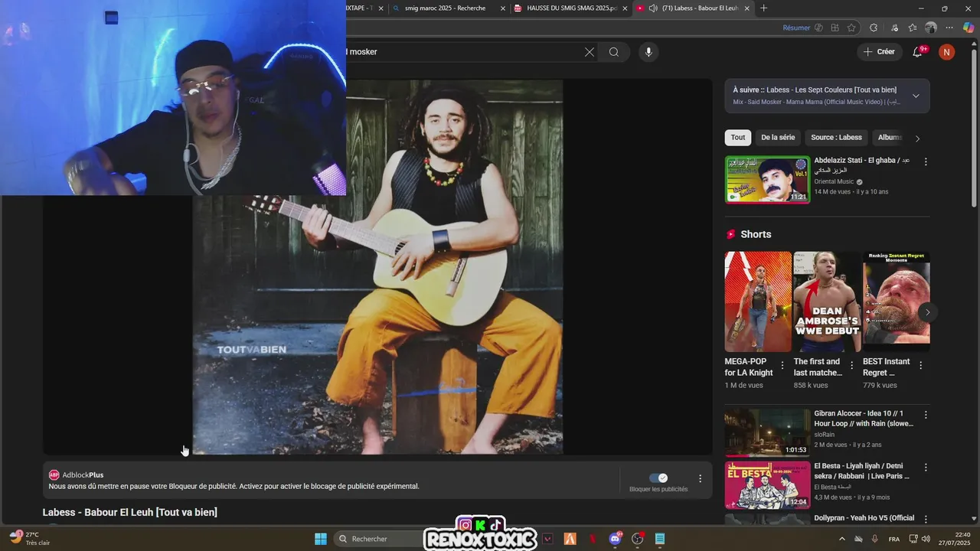Open the Windows Start menu
This screenshot has width=980, height=551.
click(x=321, y=539)
